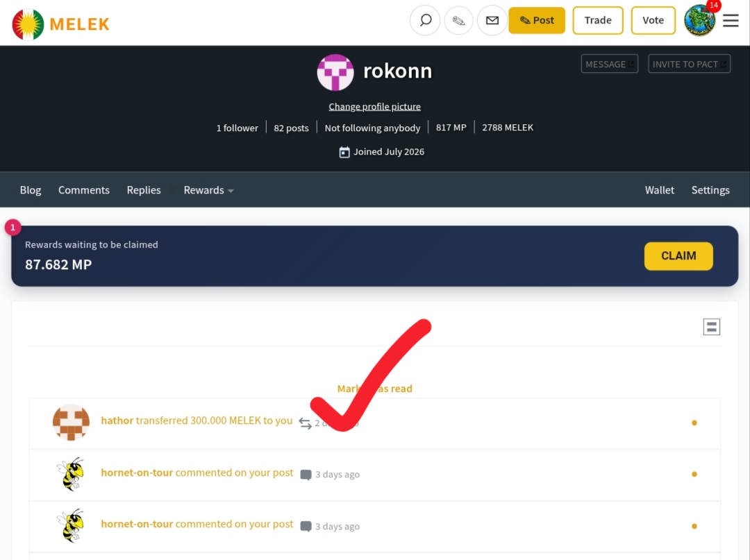Switch to the Blog tab

click(31, 190)
